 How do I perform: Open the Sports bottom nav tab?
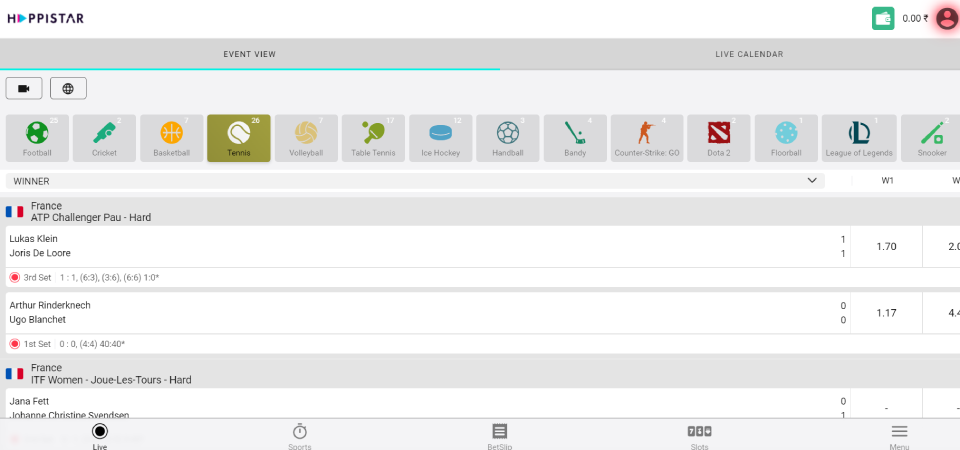click(299, 436)
